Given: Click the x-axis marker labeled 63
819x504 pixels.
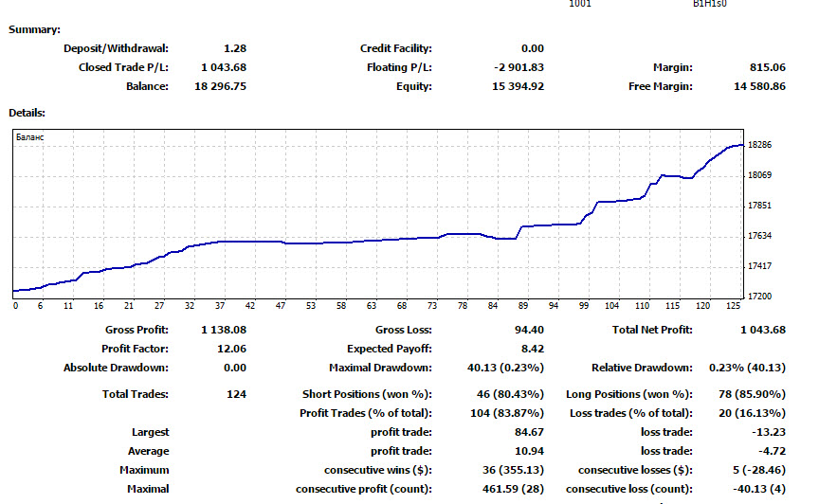Looking at the screenshot, I should (372, 306).
